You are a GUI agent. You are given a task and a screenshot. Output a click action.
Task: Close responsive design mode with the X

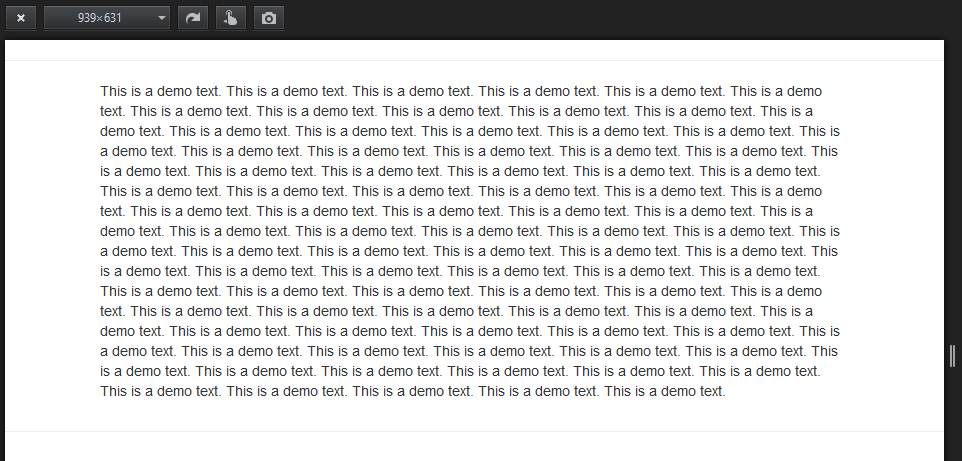(21, 18)
